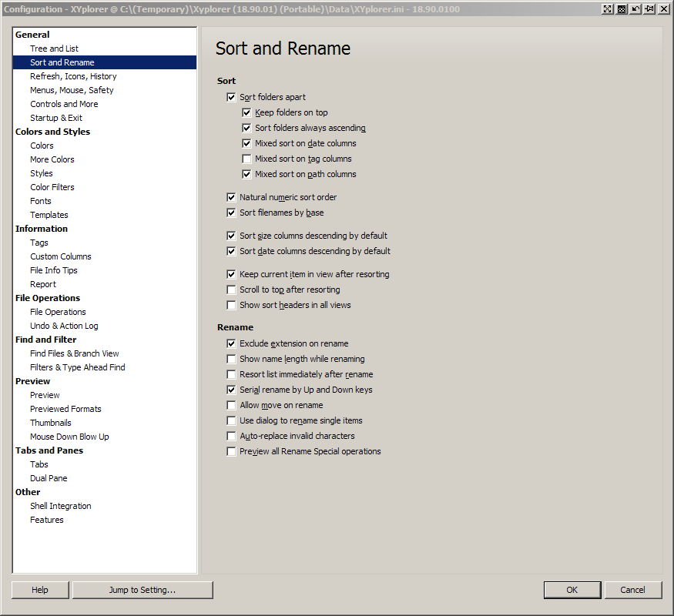Click the Jump to Setting... button
This screenshot has height=616, width=674.
143,590
